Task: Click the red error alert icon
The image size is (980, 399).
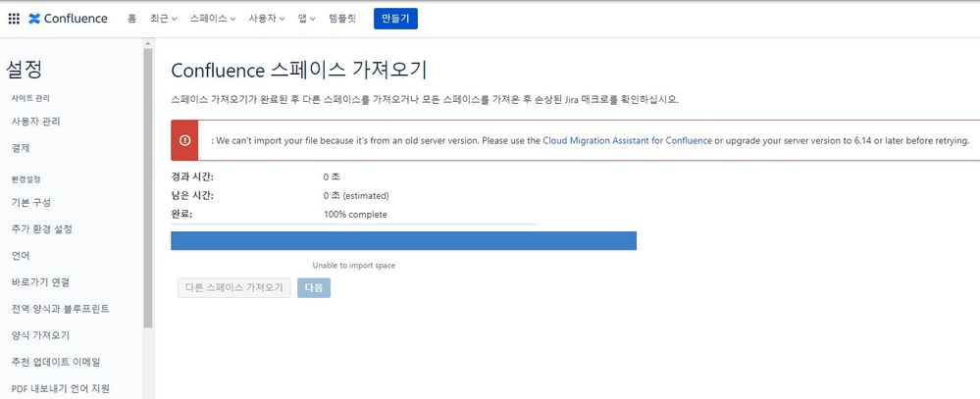Action: coord(184,140)
